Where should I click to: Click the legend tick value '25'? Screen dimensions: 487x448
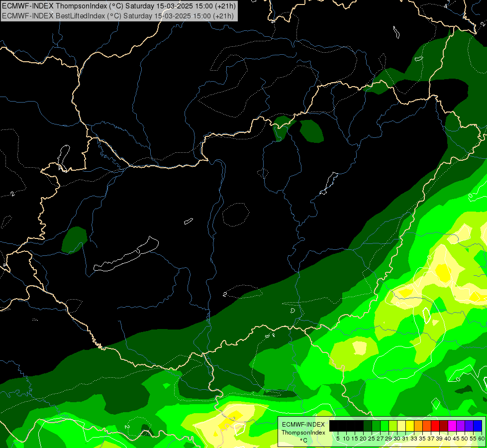(372, 439)
